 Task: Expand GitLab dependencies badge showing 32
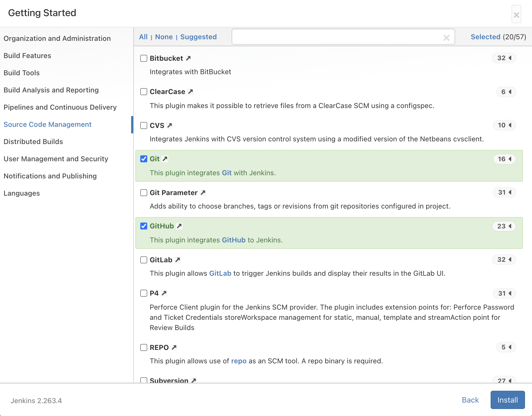click(504, 260)
